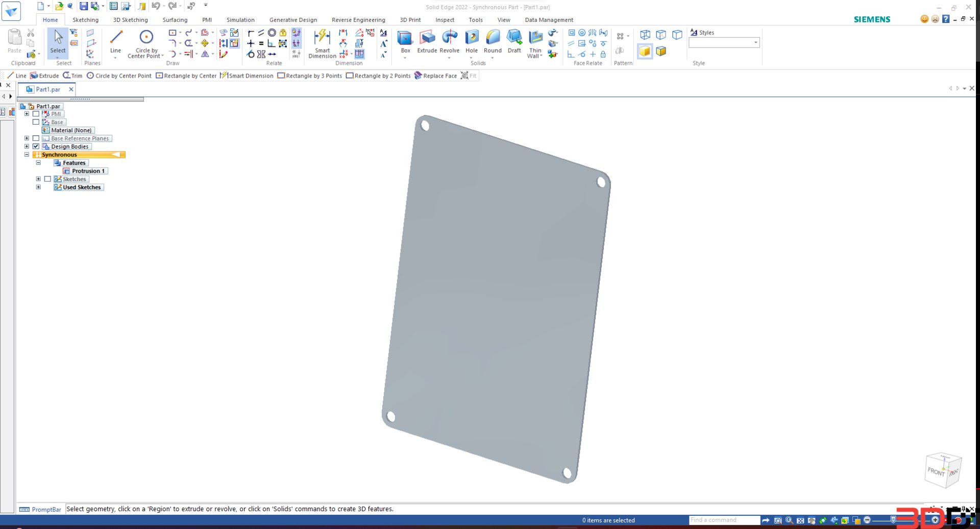Open the Help question mark icon
The height and width of the screenshot is (529, 980).
click(x=946, y=19)
